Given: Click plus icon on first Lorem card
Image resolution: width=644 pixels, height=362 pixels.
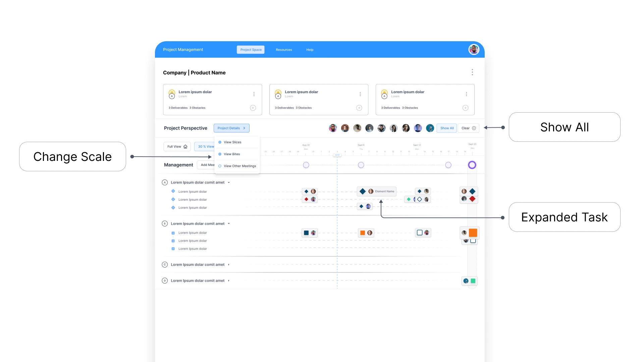Looking at the screenshot, I should coord(253,108).
